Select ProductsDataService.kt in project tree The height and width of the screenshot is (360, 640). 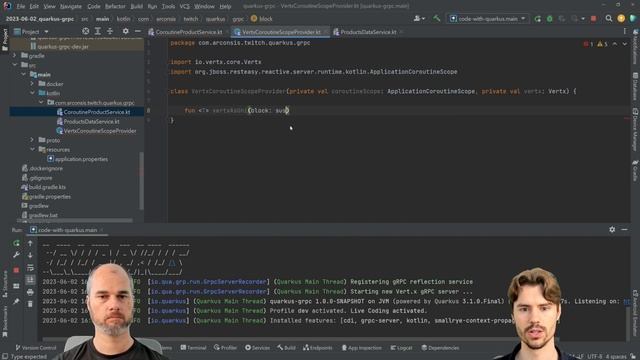[87, 121]
